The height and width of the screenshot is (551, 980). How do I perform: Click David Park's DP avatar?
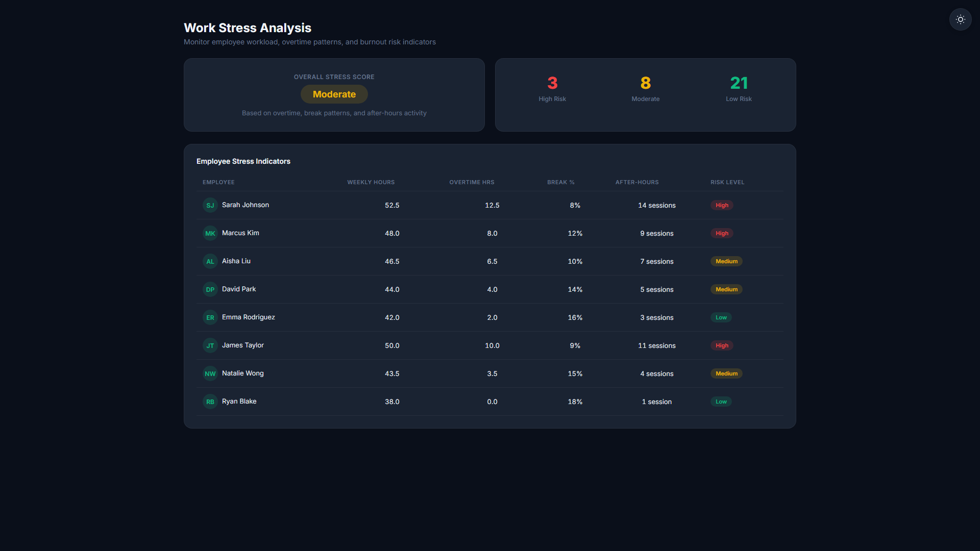pos(210,289)
